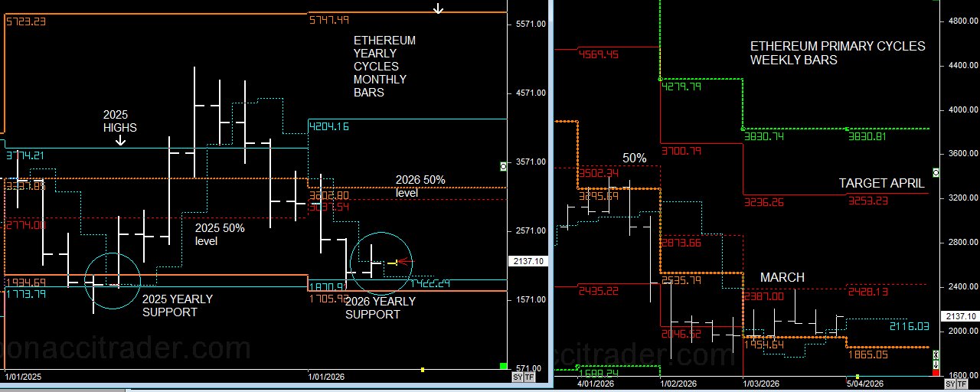The height and width of the screenshot is (392, 980).
Task: Click the 4569.45 level label
Action: pyautogui.click(x=599, y=54)
